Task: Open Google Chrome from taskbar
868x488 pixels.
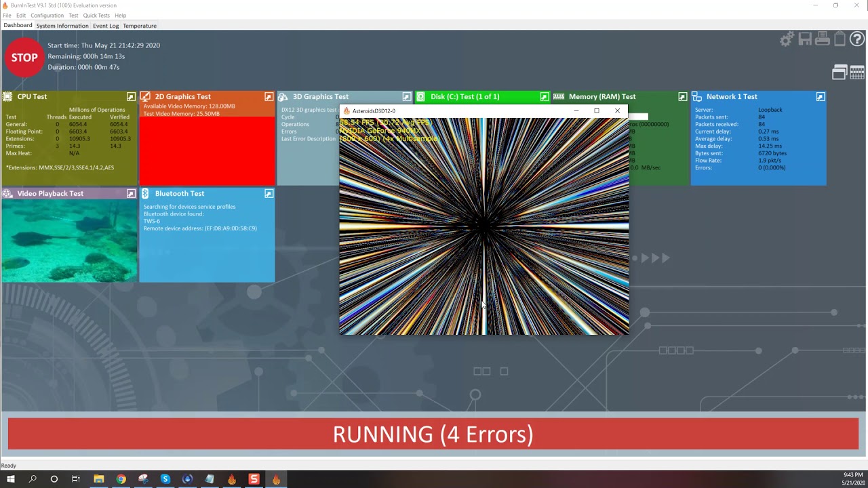Action: coord(121,479)
